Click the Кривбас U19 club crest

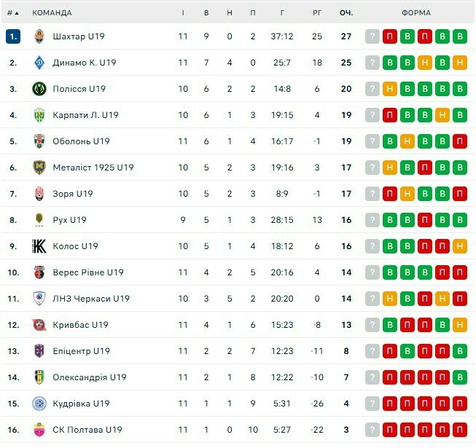(x=39, y=325)
